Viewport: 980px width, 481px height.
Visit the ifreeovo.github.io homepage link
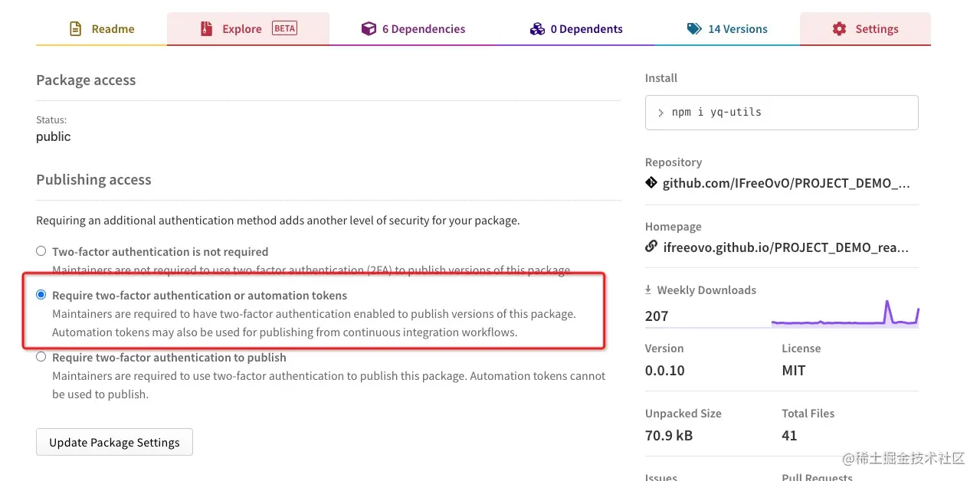click(x=786, y=247)
